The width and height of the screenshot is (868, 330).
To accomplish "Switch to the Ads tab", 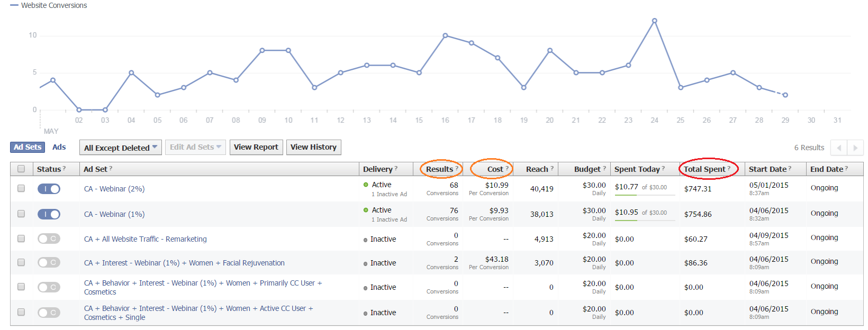I will point(59,147).
